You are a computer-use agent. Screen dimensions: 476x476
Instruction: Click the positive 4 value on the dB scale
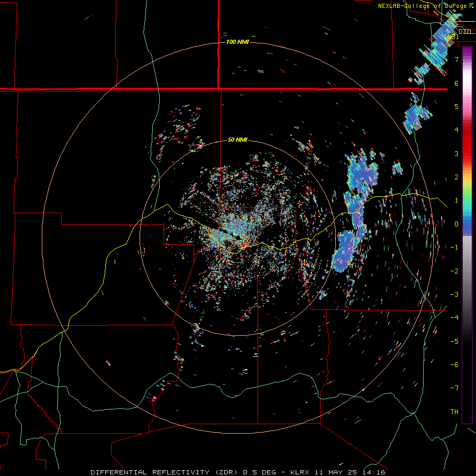point(456,130)
